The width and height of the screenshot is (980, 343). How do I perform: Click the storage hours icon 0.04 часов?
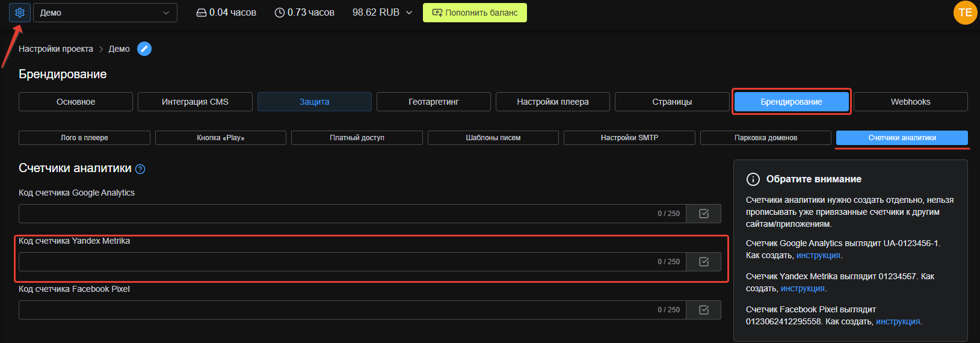point(202,13)
